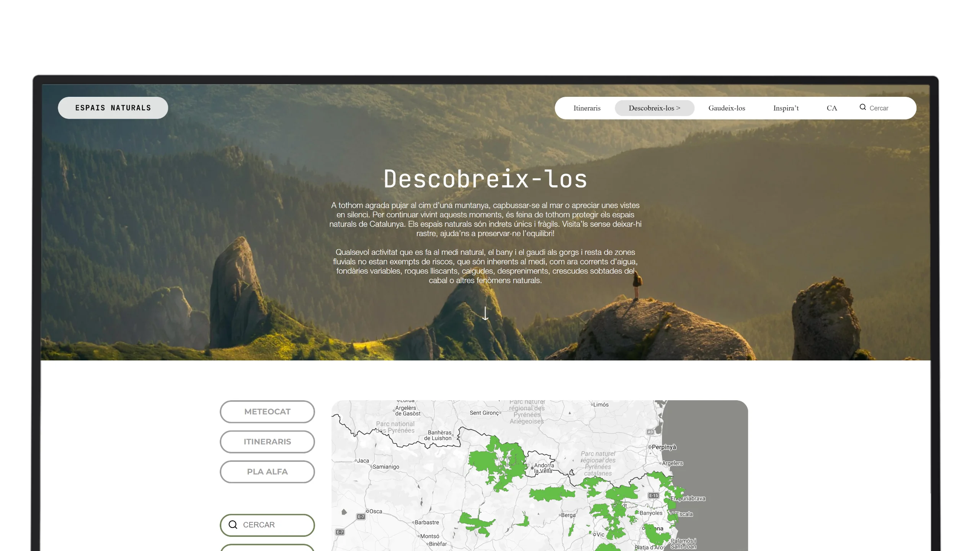Click the Vic label on the map

601,535
